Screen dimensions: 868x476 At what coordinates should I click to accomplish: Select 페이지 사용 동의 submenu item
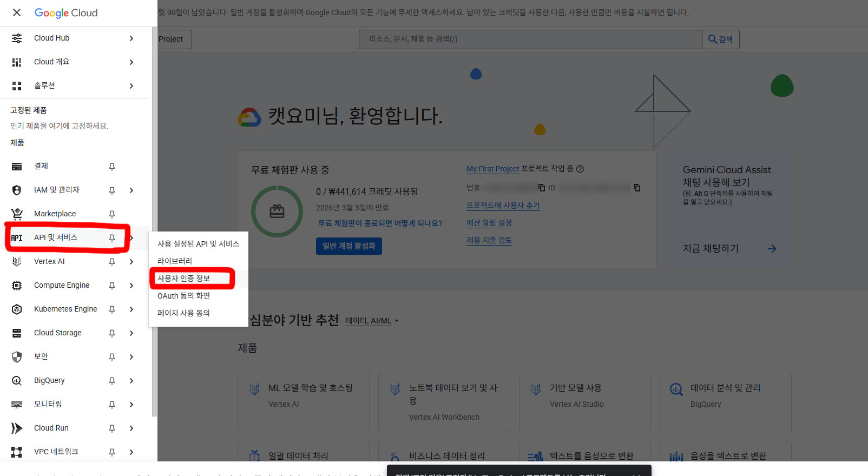[198, 313]
